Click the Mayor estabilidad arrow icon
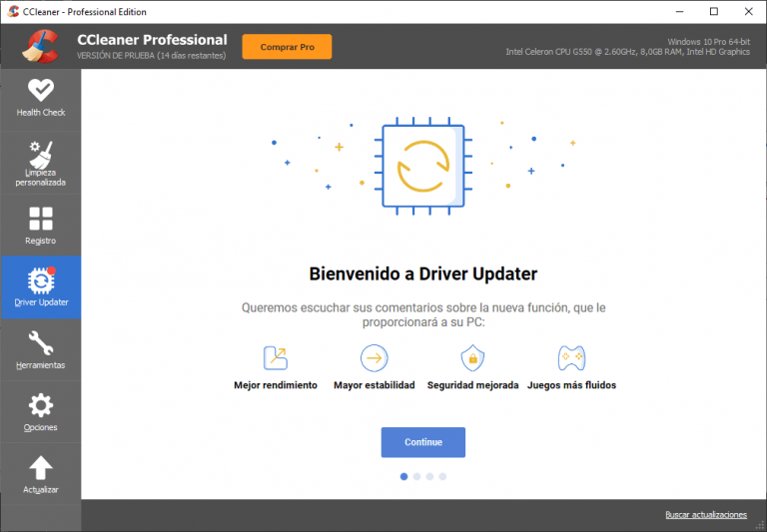767x532 pixels. point(374,357)
